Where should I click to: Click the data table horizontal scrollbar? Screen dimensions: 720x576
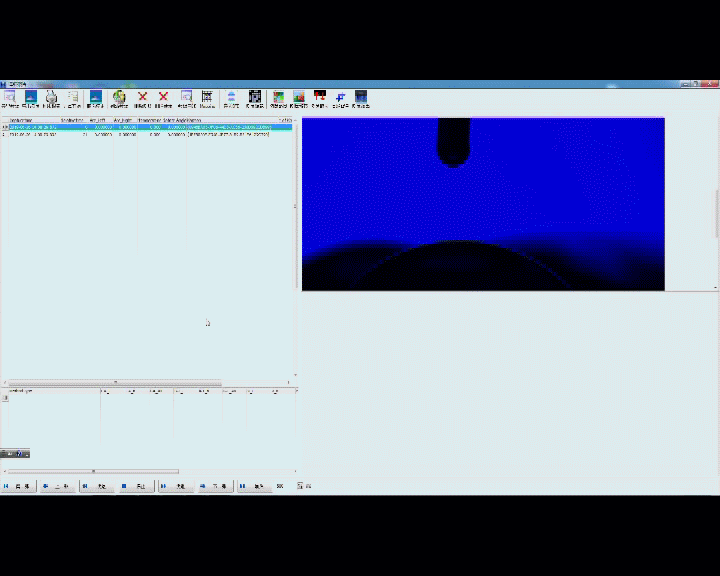(115, 382)
